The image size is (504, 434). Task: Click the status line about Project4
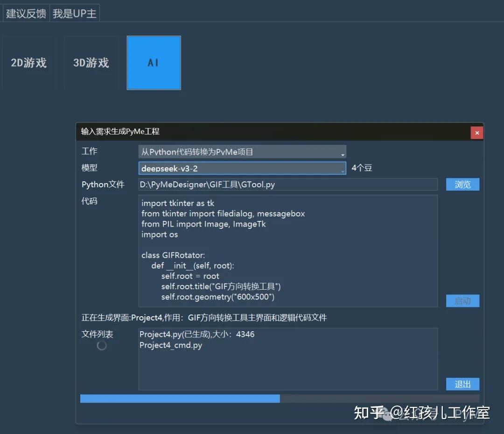click(204, 318)
